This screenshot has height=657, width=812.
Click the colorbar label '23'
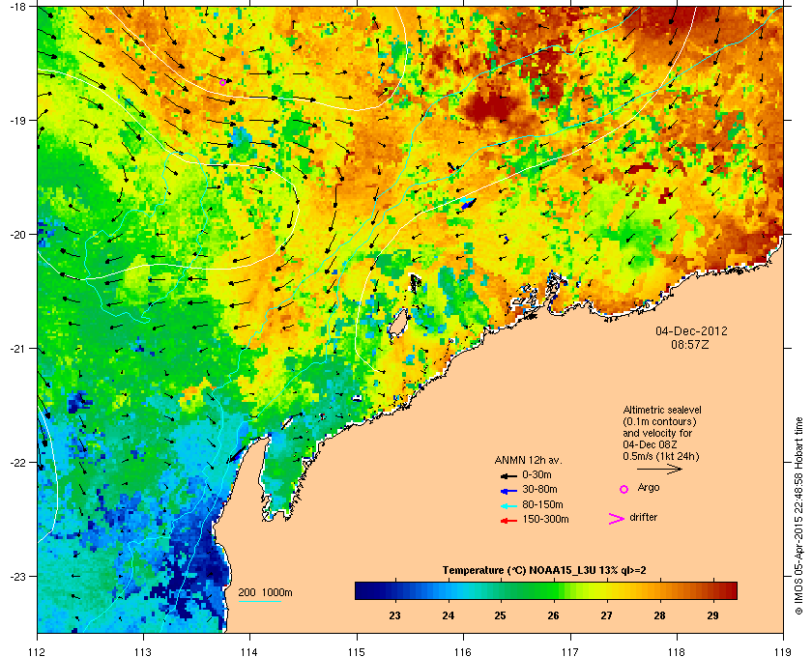(394, 615)
